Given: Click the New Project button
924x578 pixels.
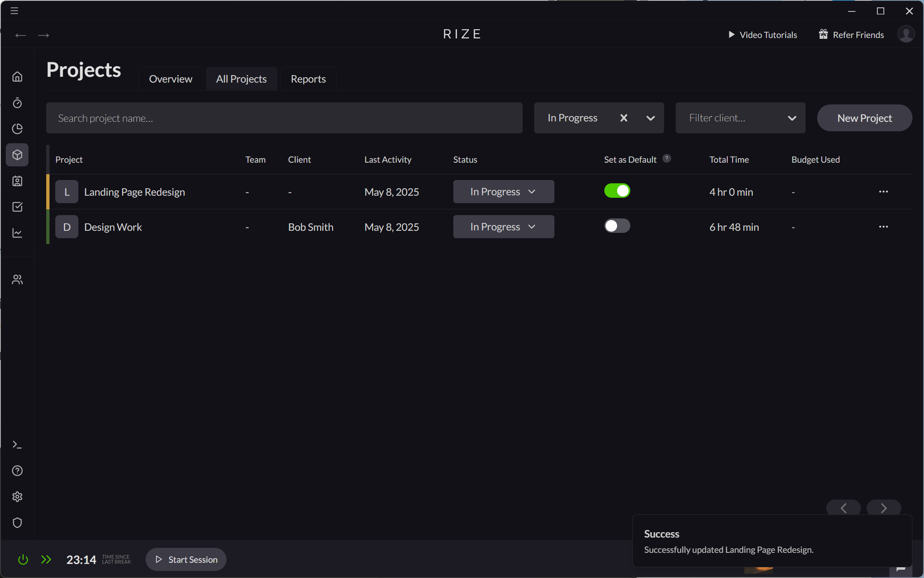Looking at the screenshot, I should pyautogui.click(x=864, y=118).
